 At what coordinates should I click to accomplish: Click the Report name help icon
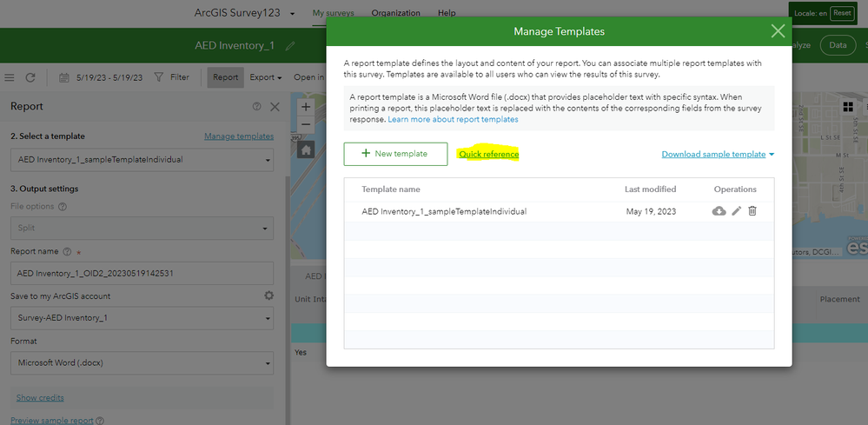click(68, 251)
